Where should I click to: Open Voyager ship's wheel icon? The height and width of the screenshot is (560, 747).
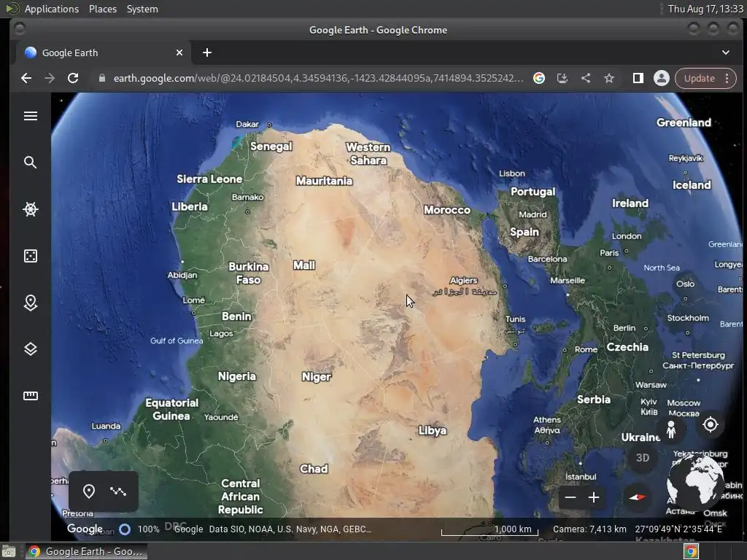pos(31,209)
